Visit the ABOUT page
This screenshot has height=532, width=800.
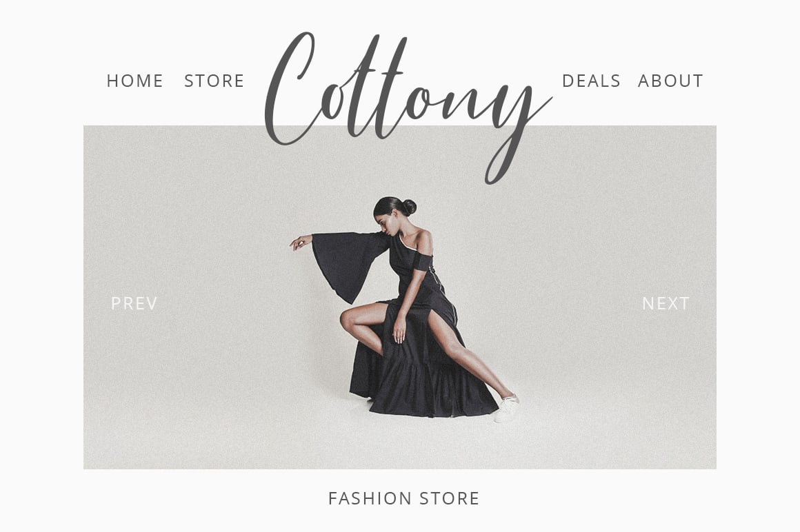coord(670,81)
